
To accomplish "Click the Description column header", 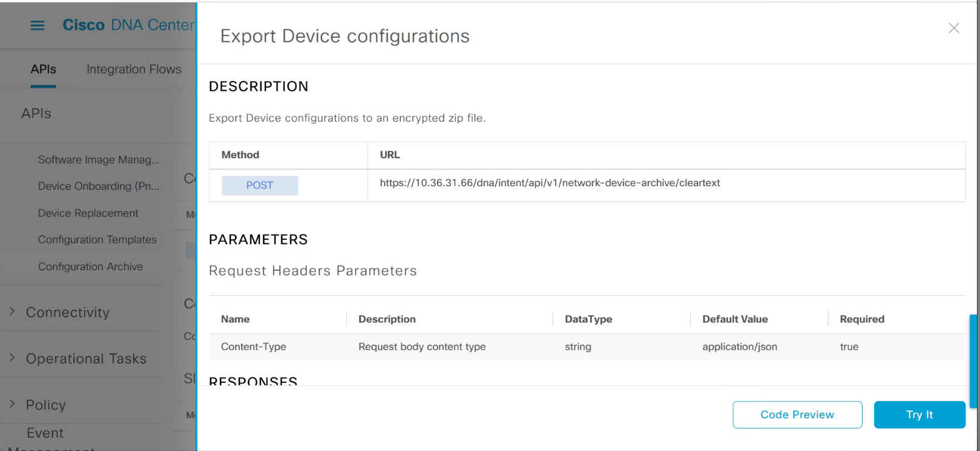I will click(387, 319).
